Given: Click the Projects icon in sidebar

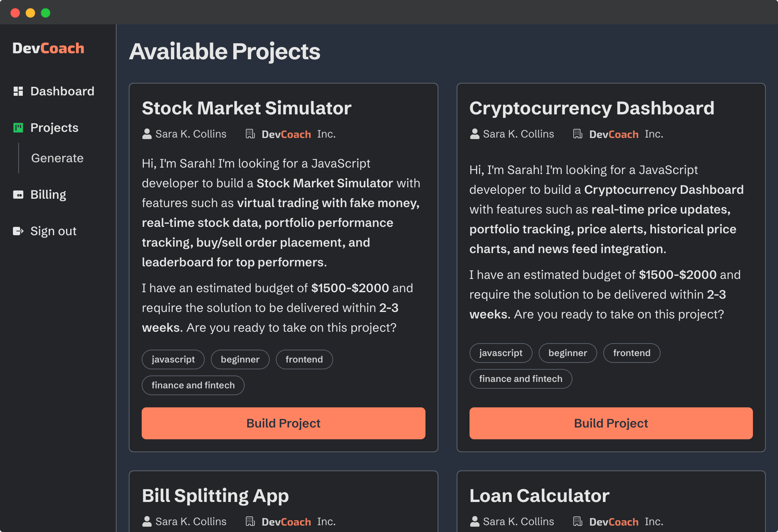Looking at the screenshot, I should coord(18,127).
